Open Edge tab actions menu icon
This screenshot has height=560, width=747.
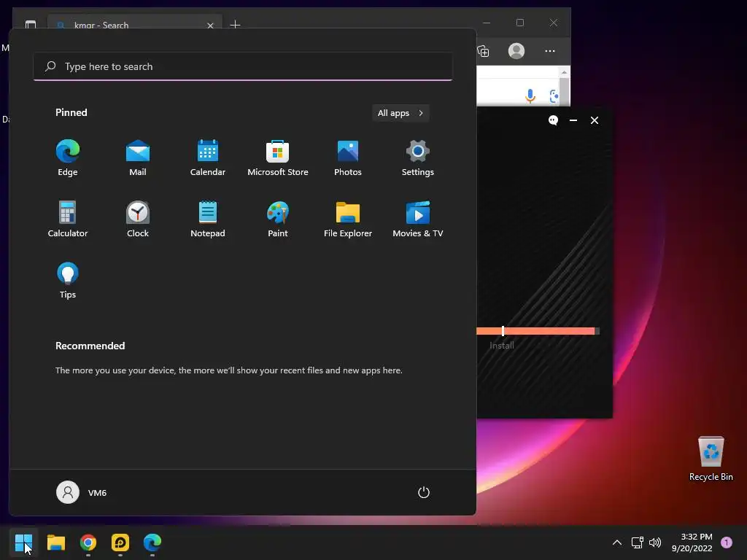(31, 24)
